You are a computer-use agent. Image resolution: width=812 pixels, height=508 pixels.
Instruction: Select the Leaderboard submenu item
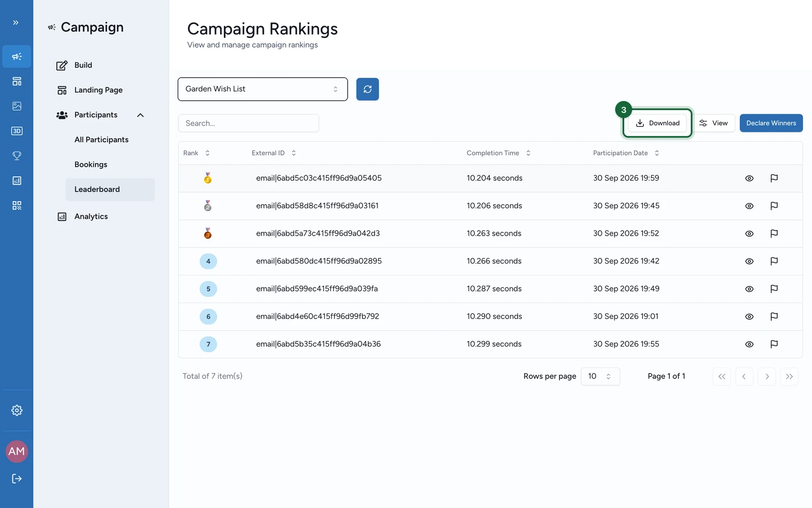coord(110,189)
